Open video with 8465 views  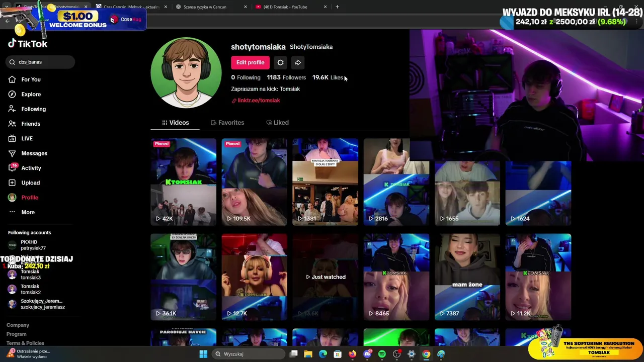(396, 277)
